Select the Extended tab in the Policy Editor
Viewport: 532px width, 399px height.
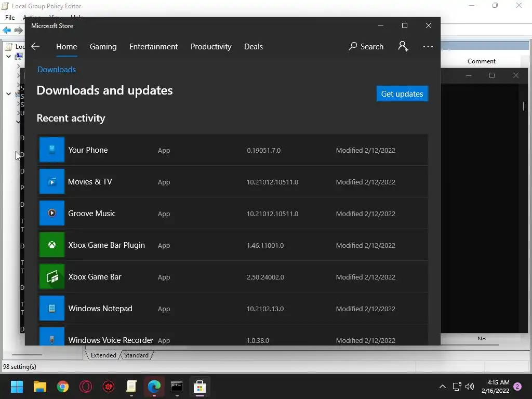tap(103, 355)
